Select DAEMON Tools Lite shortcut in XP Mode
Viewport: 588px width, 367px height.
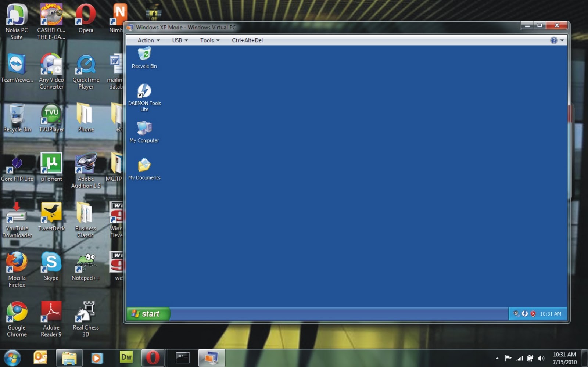pyautogui.click(x=144, y=98)
